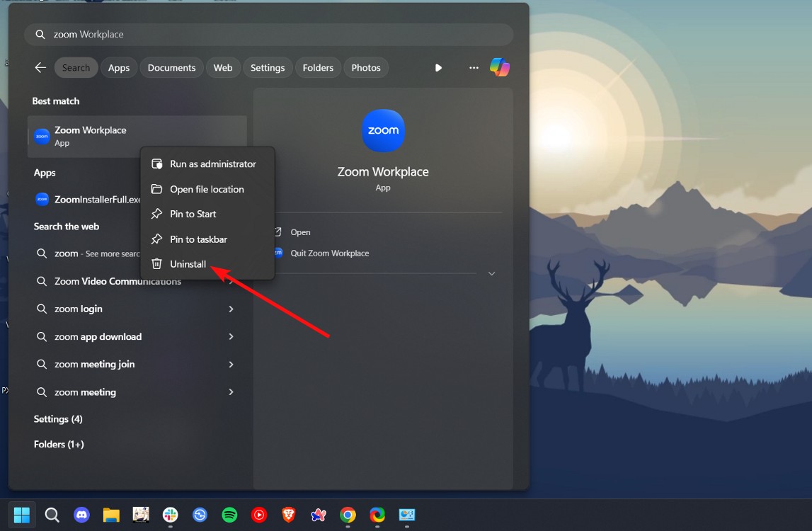Click the back arrow in search
812x531 pixels.
pos(40,67)
